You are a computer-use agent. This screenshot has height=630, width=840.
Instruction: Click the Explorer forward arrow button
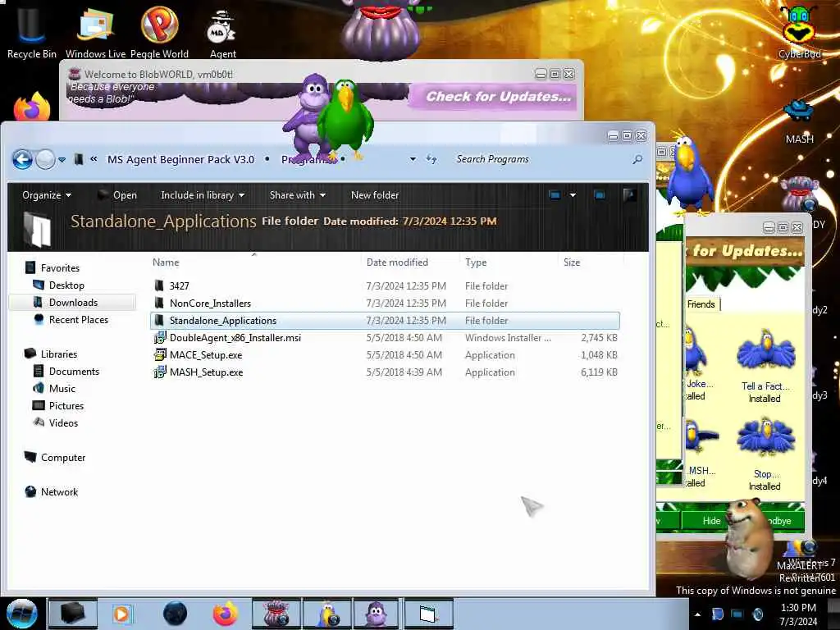click(46, 159)
